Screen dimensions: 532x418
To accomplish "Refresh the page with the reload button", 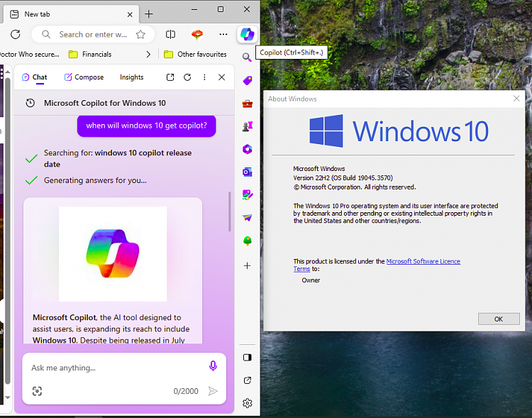I will coord(16,34).
